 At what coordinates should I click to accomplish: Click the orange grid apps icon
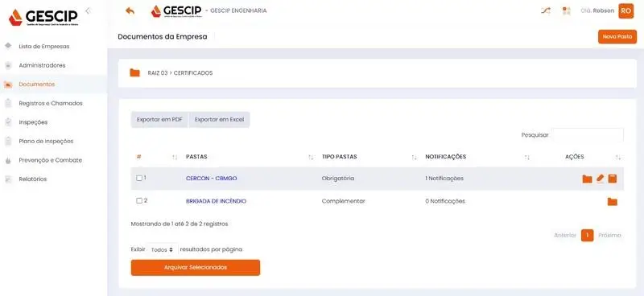(x=567, y=11)
